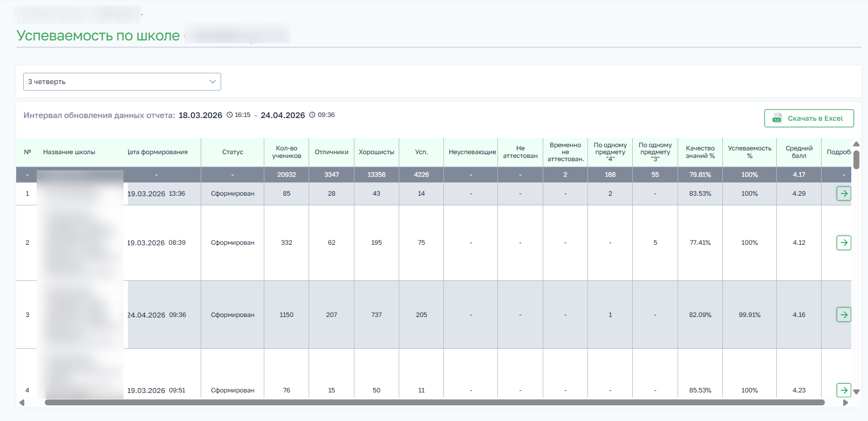
Task: Click the Excel file icon
Action: [x=777, y=119]
